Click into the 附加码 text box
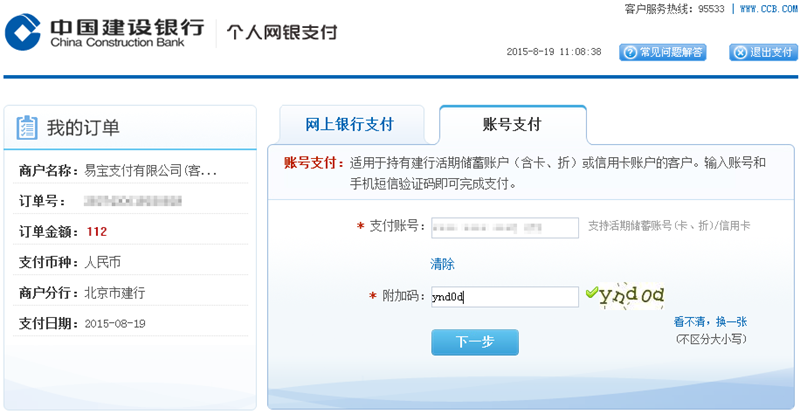Screen dimensions: 800x414 (x=504, y=297)
